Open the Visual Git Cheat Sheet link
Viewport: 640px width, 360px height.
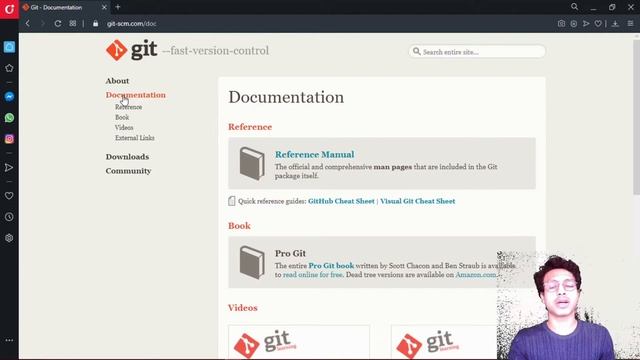pyautogui.click(x=418, y=201)
